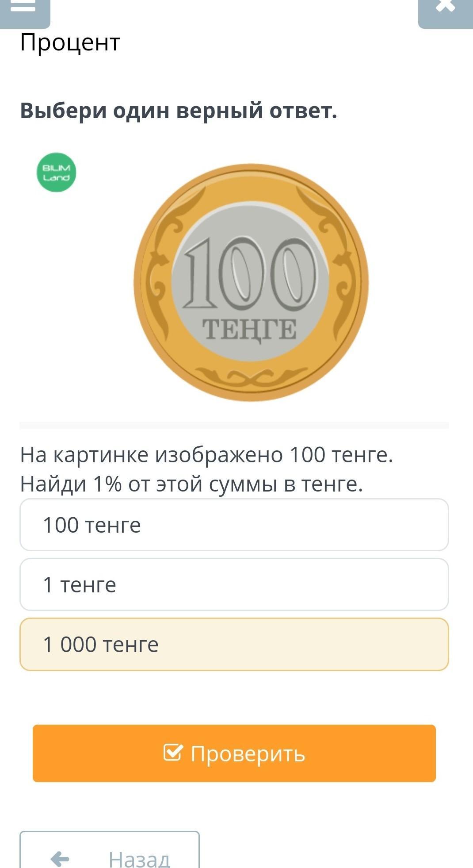Image resolution: width=473 pixels, height=868 pixels.
Task: Tap the checkmark icon beside Проверить
Action: pyautogui.click(x=172, y=752)
